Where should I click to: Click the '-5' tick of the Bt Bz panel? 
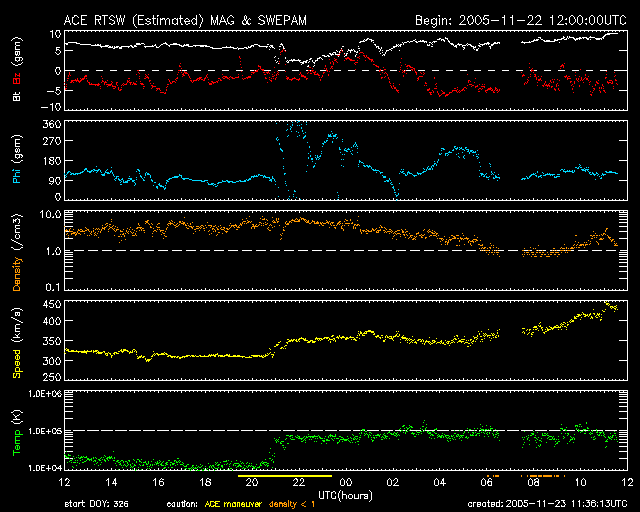pyautogui.click(x=55, y=90)
